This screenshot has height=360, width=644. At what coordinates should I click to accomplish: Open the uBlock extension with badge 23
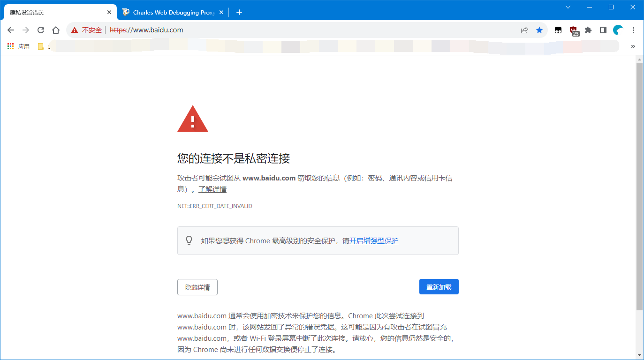pos(573,30)
